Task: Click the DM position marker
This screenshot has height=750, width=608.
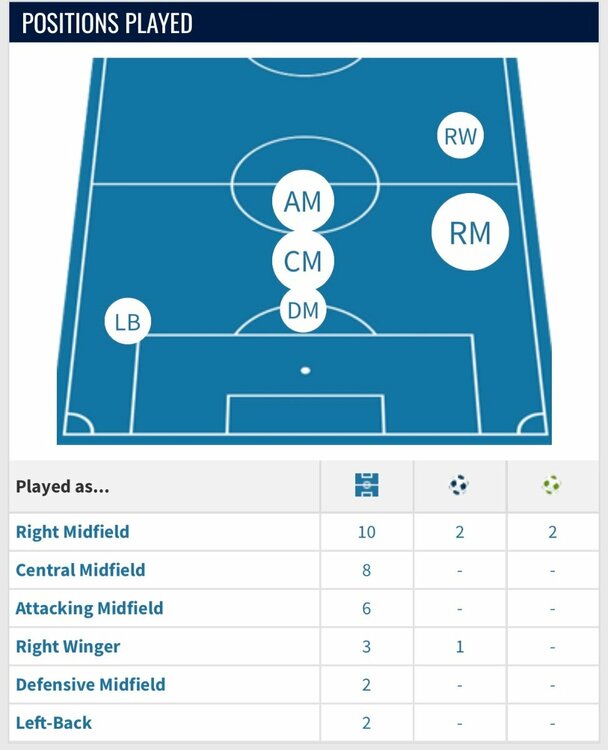Action: (x=302, y=311)
